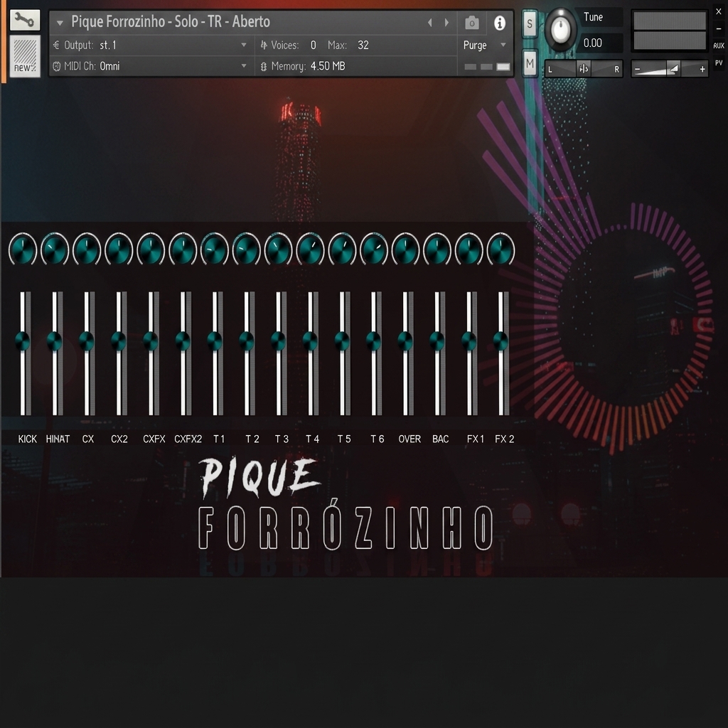Click the knob above the T 5 fader
Screen dimensions: 728x728
click(x=342, y=249)
